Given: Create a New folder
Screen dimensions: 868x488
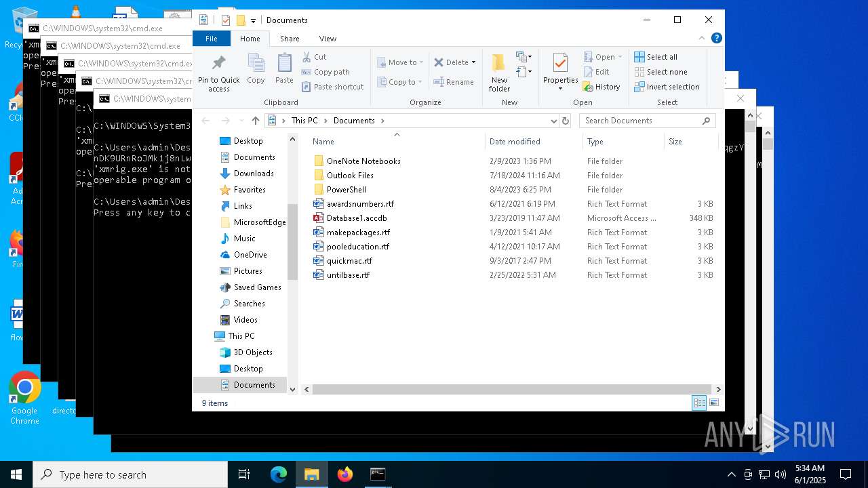Looking at the screenshot, I should [x=499, y=73].
